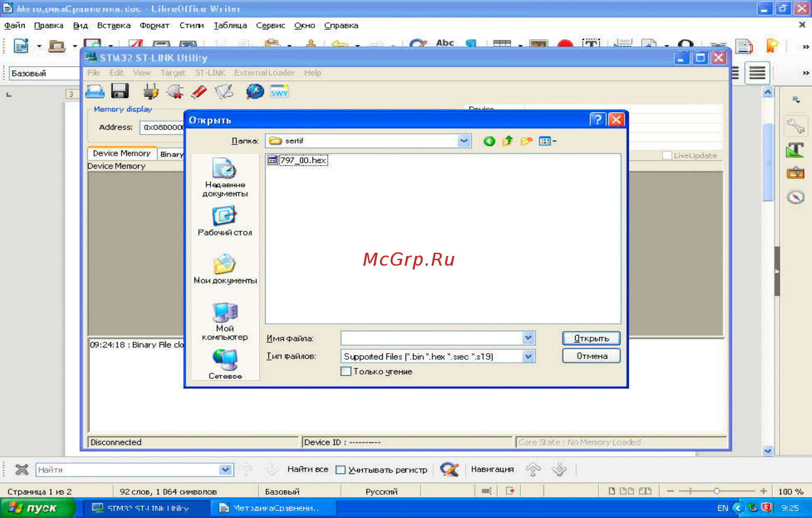Click the LibreOffice zoom slider handle
The height and width of the screenshot is (518, 812).
[717, 491]
